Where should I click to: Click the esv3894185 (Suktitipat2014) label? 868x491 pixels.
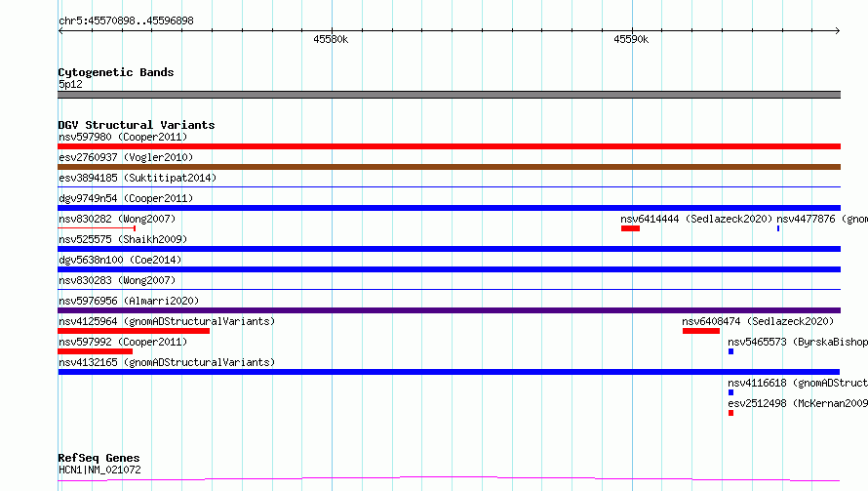click(138, 178)
